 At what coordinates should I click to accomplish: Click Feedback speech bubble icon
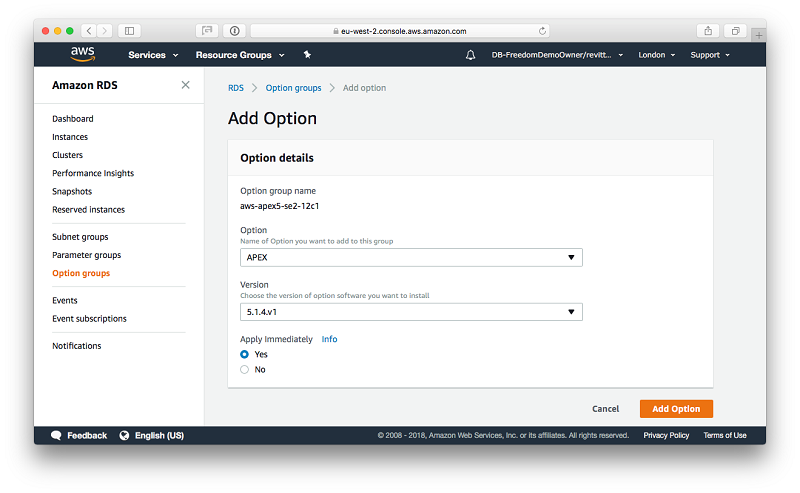pyautogui.click(x=56, y=435)
